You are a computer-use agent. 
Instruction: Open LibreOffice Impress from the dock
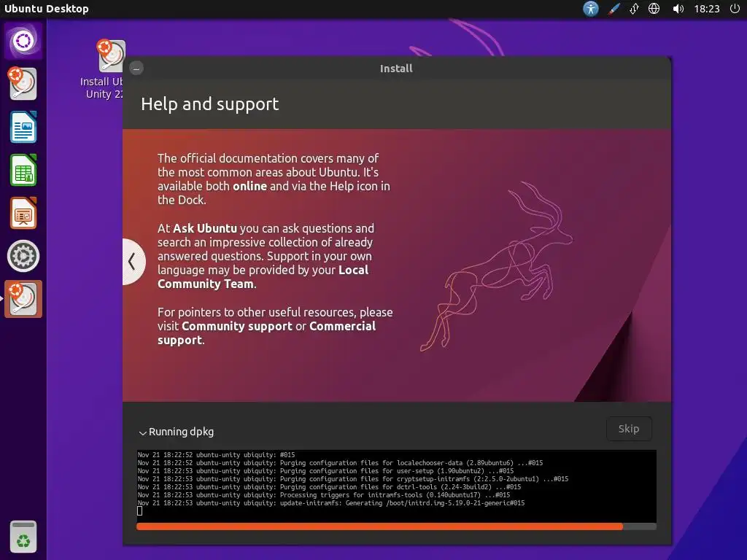click(x=23, y=213)
